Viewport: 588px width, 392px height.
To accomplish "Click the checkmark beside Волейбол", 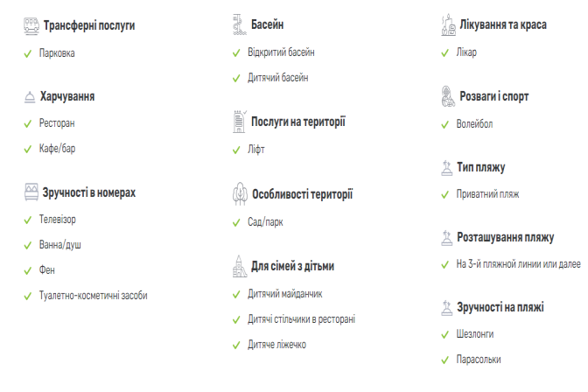I will click(444, 124).
